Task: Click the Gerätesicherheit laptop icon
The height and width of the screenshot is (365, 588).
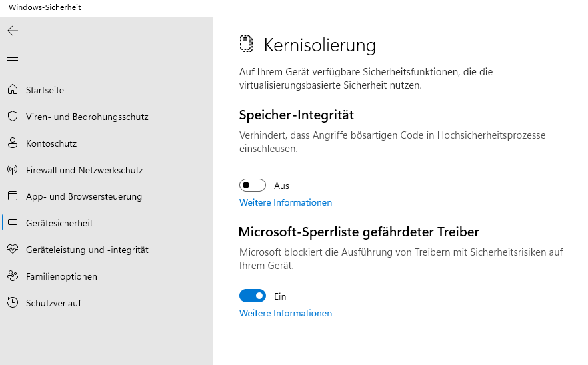Action: tap(13, 222)
